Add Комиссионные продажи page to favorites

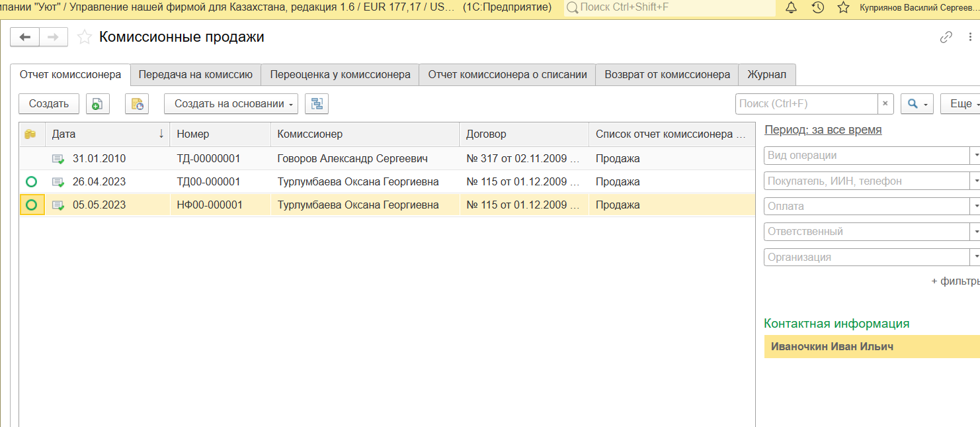(85, 37)
